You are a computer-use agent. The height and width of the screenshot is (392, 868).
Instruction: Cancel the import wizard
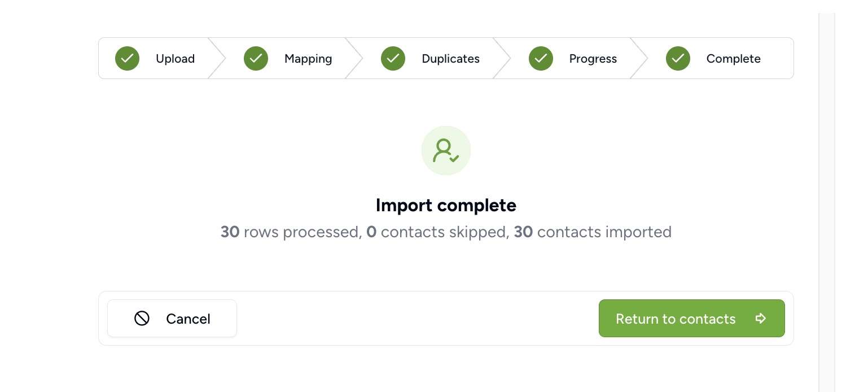coord(172,319)
